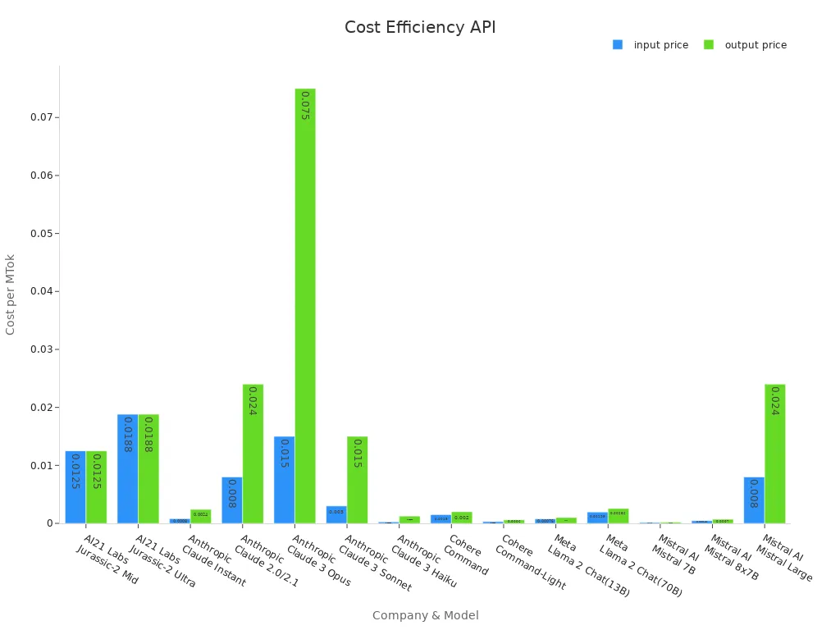Select the tall green Claude 3 Opus output bar
Screen dimensions: 840x630
click(x=305, y=306)
